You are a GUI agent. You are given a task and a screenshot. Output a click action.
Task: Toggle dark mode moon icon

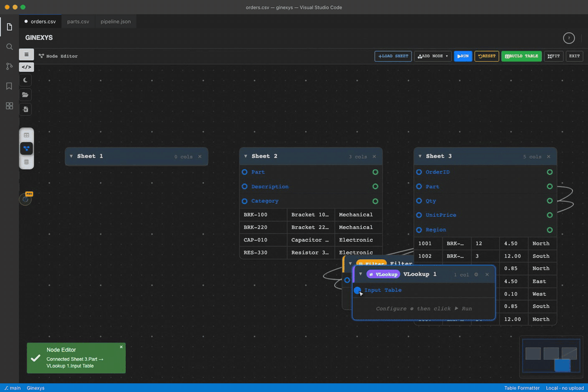pos(25,80)
